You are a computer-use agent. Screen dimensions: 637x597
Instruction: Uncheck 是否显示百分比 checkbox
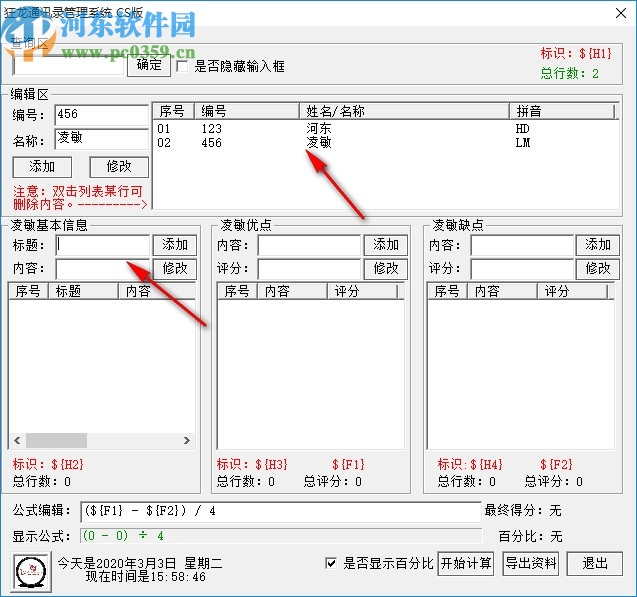tap(331, 563)
